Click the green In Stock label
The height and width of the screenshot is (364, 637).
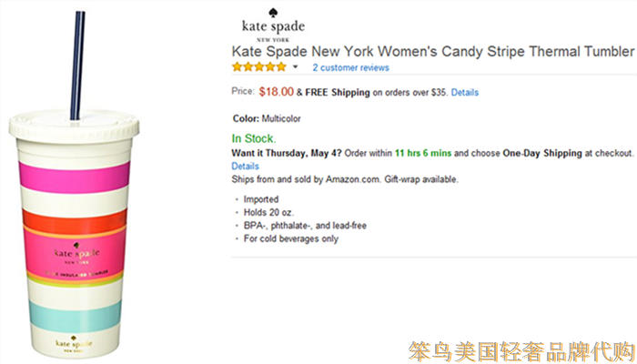[254, 139]
